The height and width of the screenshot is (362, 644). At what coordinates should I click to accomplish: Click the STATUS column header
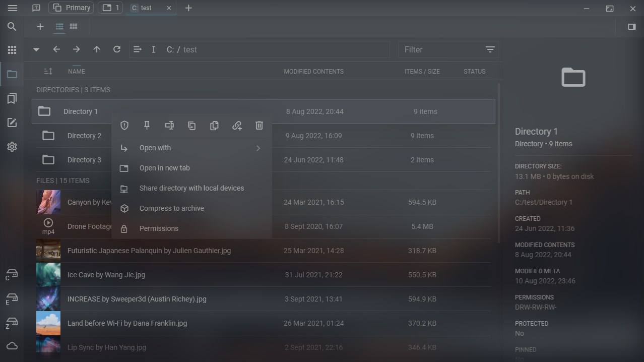(x=475, y=72)
